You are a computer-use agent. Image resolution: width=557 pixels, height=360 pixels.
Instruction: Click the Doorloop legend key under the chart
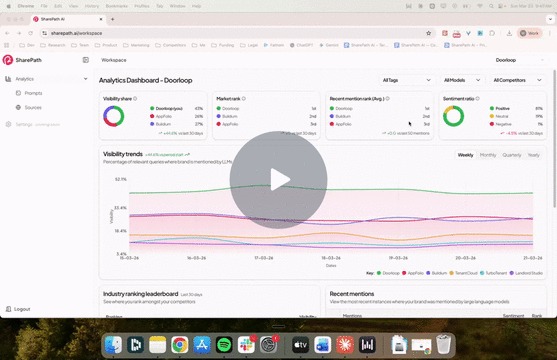coord(388,273)
